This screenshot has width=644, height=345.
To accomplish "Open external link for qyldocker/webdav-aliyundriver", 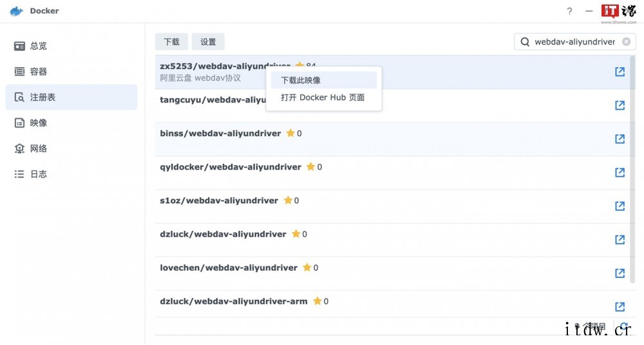I will pyautogui.click(x=620, y=172).
